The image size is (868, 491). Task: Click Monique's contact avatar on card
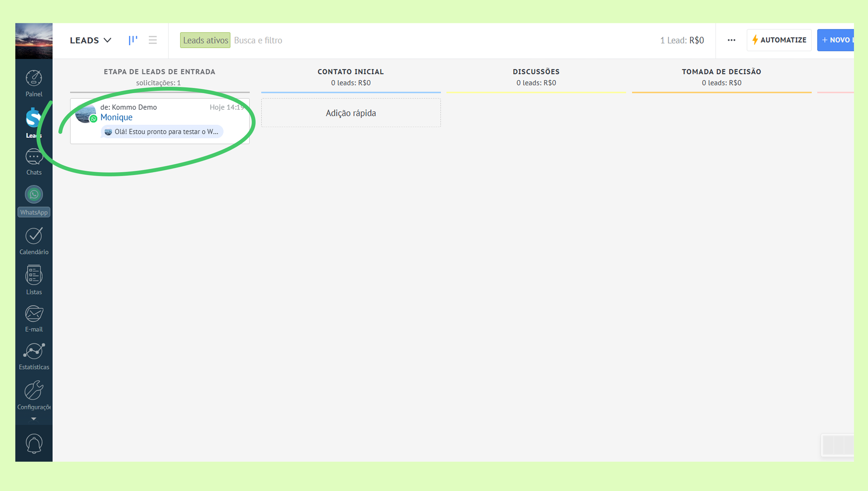tap(86, 114)
